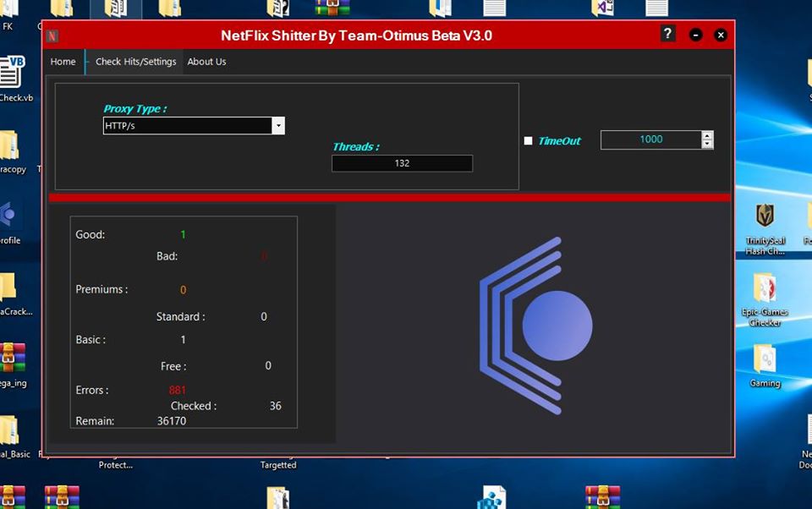812x509 pixels.
Task: Select the Check.vb file icon on desktop
Action: tap(13, 79)
